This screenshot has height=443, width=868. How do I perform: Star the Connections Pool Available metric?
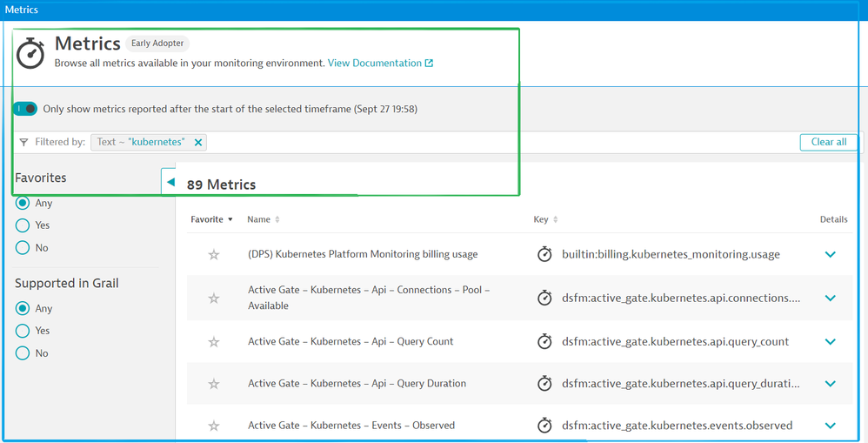(x=214, y=298)
